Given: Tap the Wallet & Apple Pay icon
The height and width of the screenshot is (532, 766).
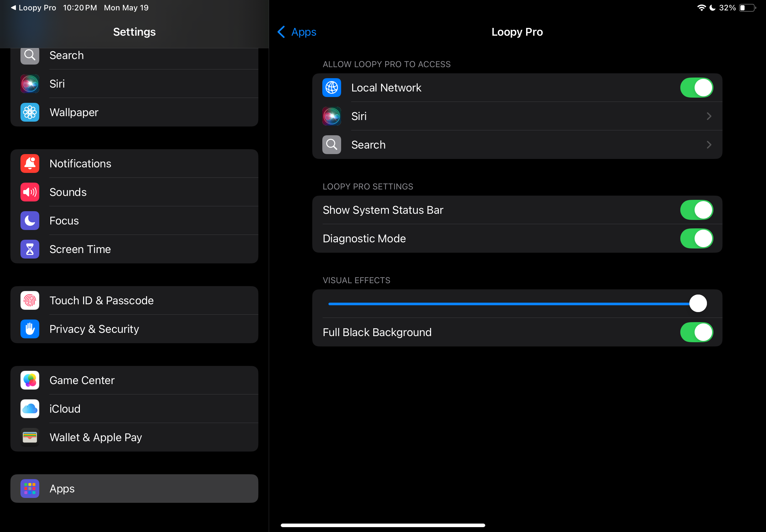Looking at the screenshot, I should click(30, 438).
